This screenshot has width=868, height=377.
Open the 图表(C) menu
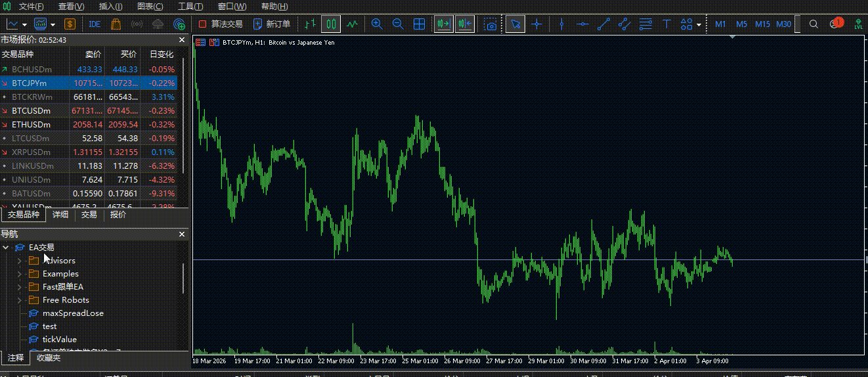(150, 7)
